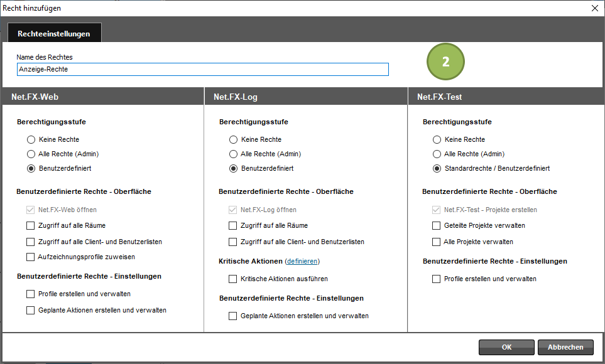Select 'Keine Rechte' for Net.FX-Log

234,139
